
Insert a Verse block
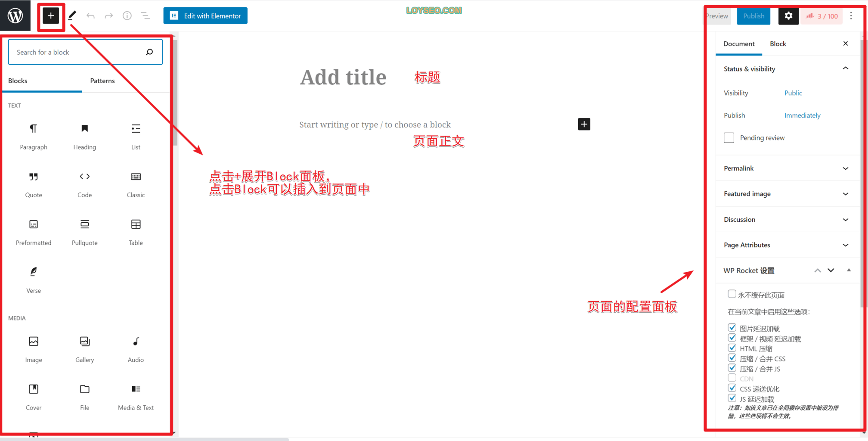click(34, 280)
